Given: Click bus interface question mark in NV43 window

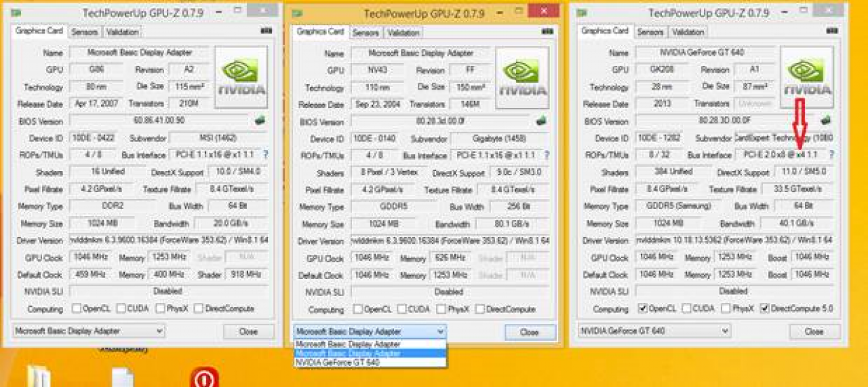Looking at the screenshot, I should point(547,155).
